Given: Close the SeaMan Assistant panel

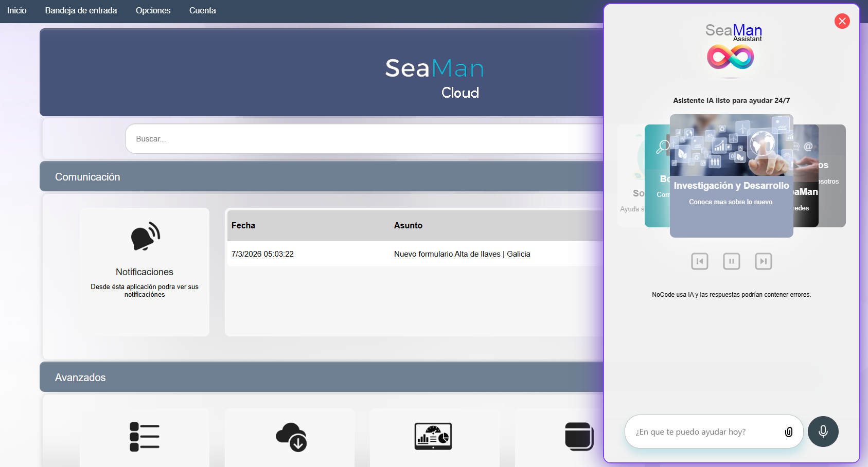Looking at the screenshot, I should [842, 21].
